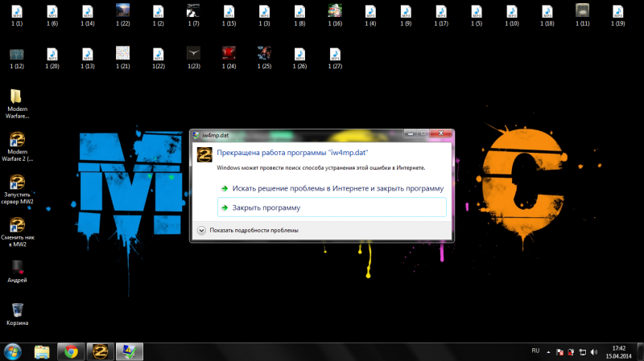Select image file 1 (24)
The width and height of the screenshot is (644, 361).
point(229,58)
